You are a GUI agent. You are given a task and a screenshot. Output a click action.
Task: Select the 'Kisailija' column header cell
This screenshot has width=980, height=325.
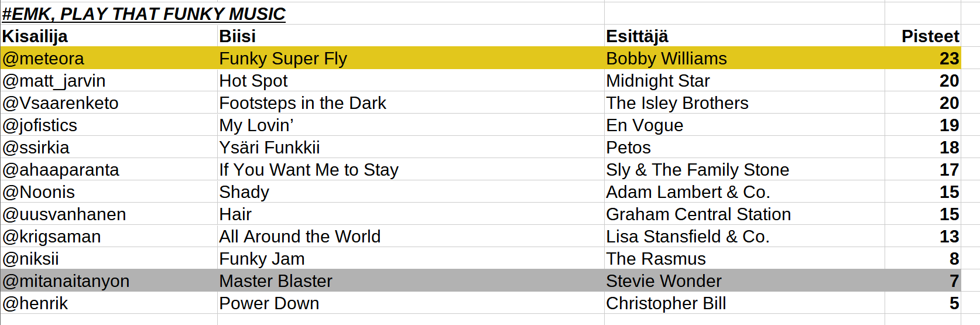[x=35, y=36]
